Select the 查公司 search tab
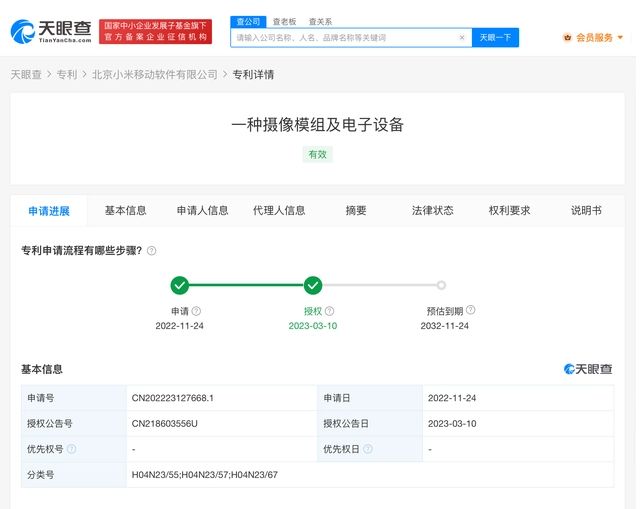Image resolution: width=643 pixels, height=509 pixels. [249, 21]
